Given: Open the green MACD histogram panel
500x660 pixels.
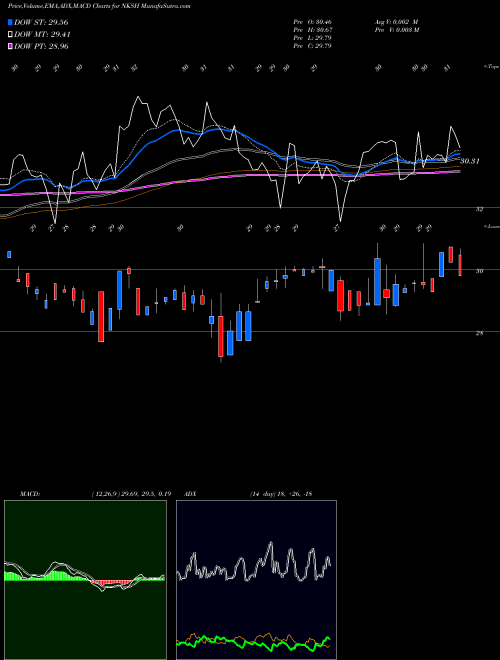Looking at the screenshot, I should click(x=85, y=580).
